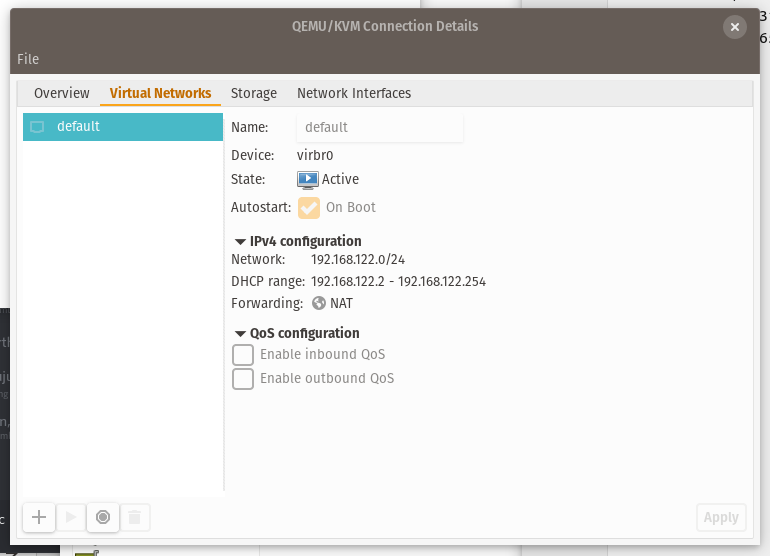Select the Virtual Networks tab
The height and width of the screenshot is (556, 770).
point(161,93)
